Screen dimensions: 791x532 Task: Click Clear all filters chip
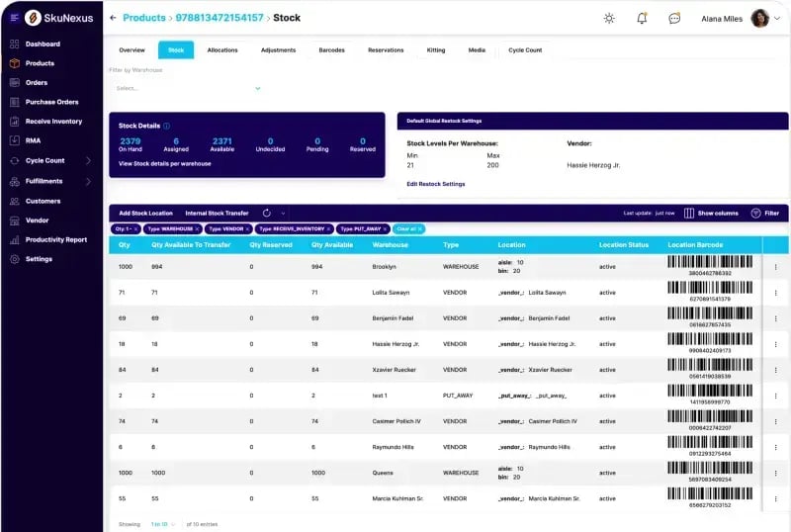(408, 229)
